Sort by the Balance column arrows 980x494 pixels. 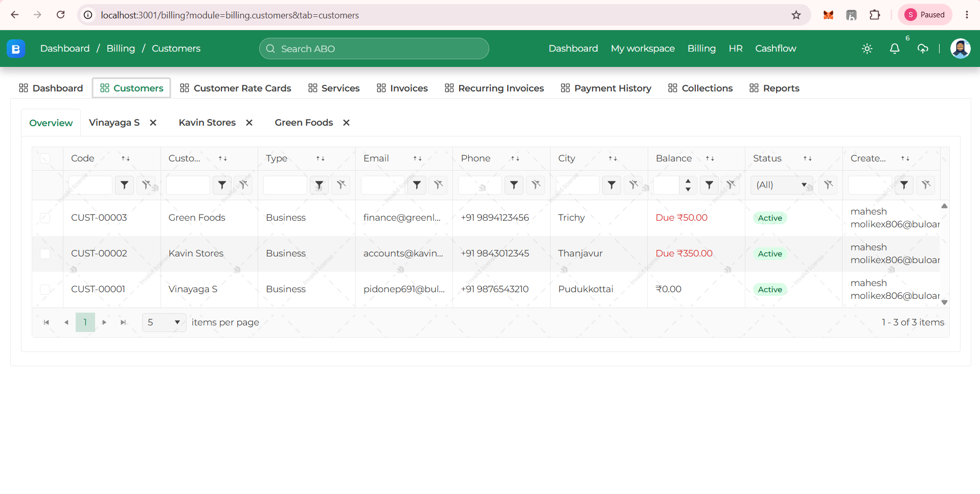click(710, 158)
